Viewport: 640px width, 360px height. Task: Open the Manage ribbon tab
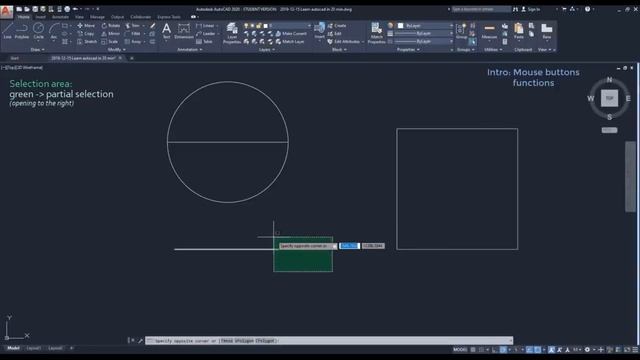click(97, 17)
